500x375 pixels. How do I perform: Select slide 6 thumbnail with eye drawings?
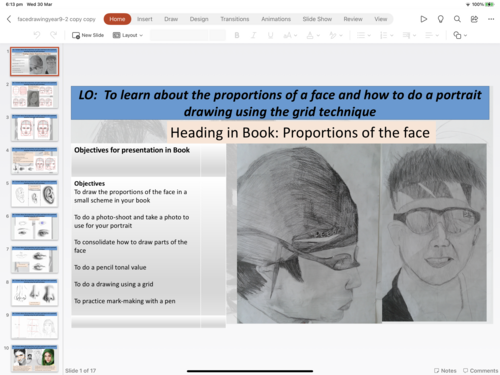tap(35, 227)
